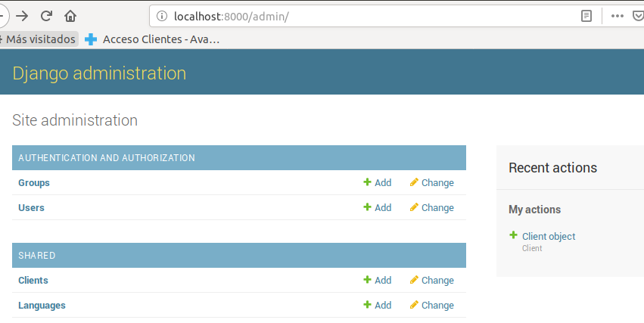The width and height of the screenshot is (644, 323).
Task: Open the Groups model list
Action: [34, 182]
